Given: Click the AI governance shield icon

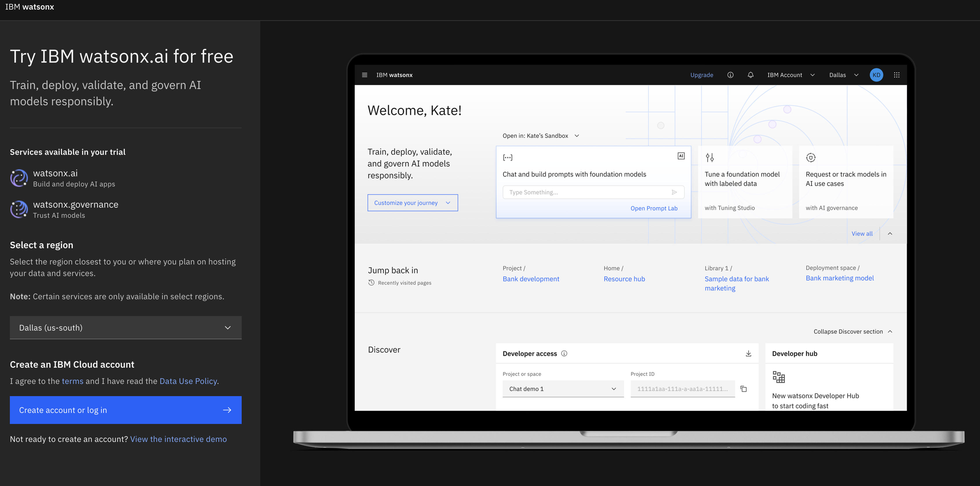Looking at the screenshot, I should pyautogui.click(x=811, y=157).
